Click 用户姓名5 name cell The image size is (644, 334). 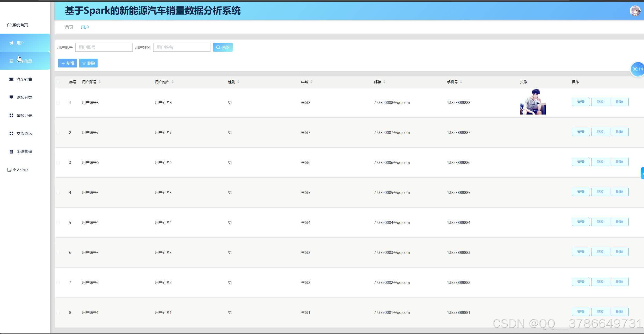[x=163, y=193]
